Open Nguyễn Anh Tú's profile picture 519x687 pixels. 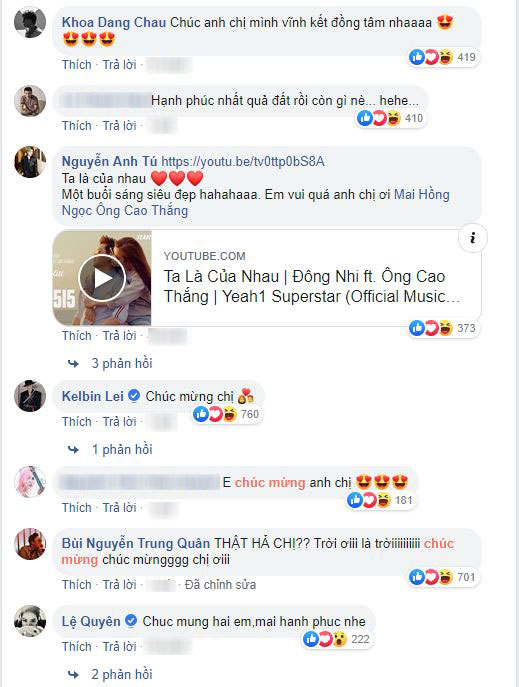click(x=30, y=162)
